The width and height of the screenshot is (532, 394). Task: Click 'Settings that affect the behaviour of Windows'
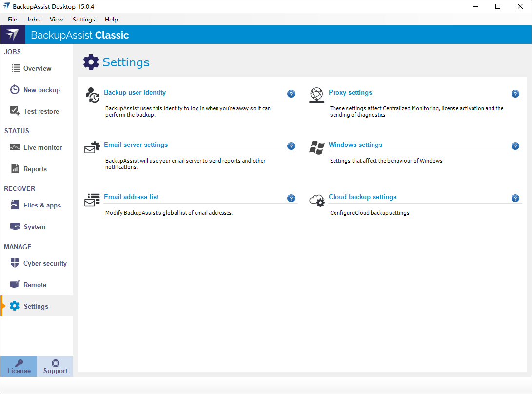click(386, 161)
